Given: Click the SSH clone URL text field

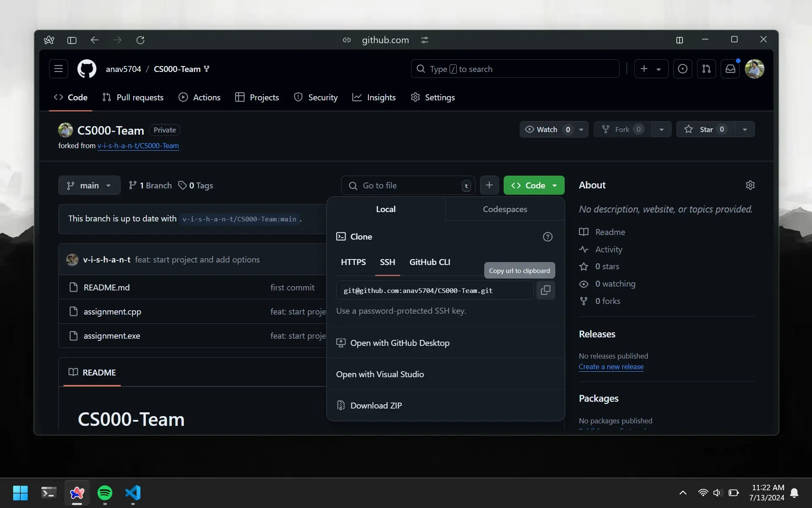Looking at the screenshot, I should [435, 290].
